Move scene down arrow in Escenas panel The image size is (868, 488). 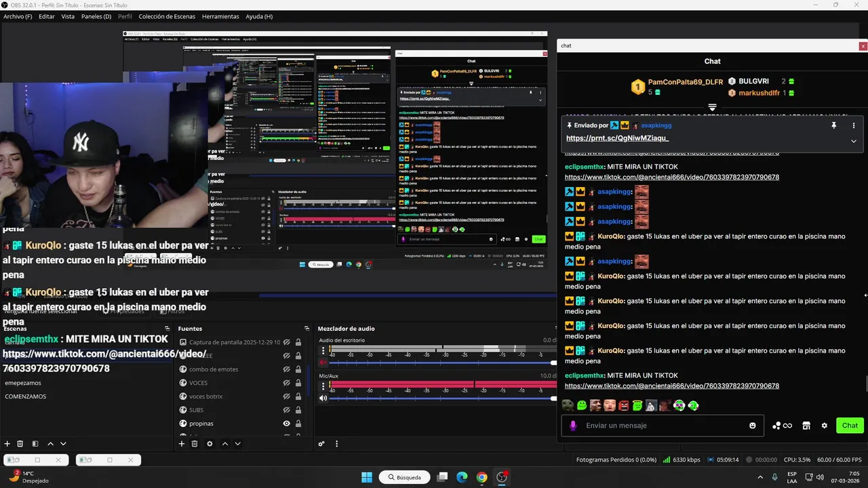(x=63, y=443)
